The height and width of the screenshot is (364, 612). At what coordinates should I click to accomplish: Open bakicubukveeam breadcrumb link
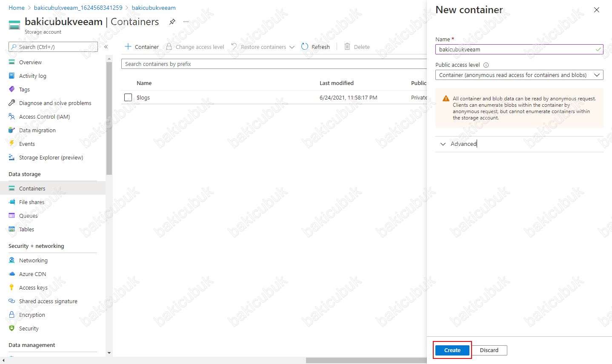pos(154,8)
